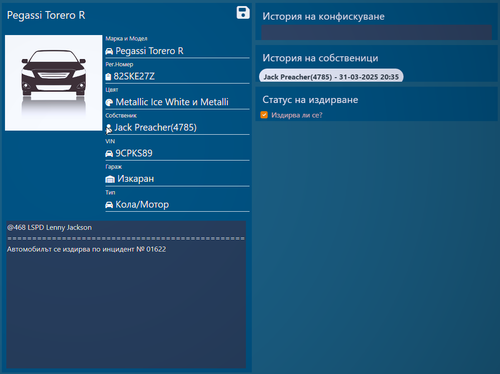Focus the type field Кола/Мотор
500x374 pixels.
[177, 204]
